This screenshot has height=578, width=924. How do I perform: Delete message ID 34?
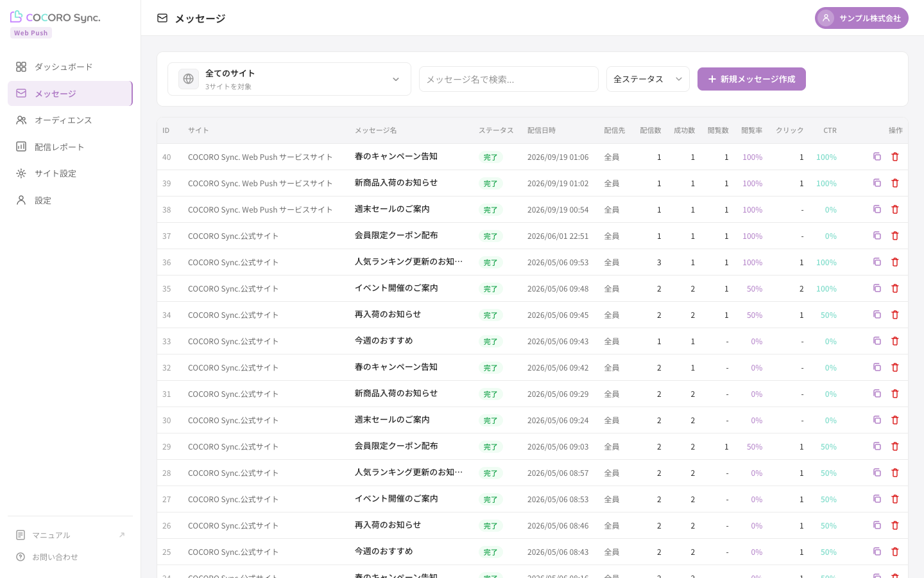(895, 315)
